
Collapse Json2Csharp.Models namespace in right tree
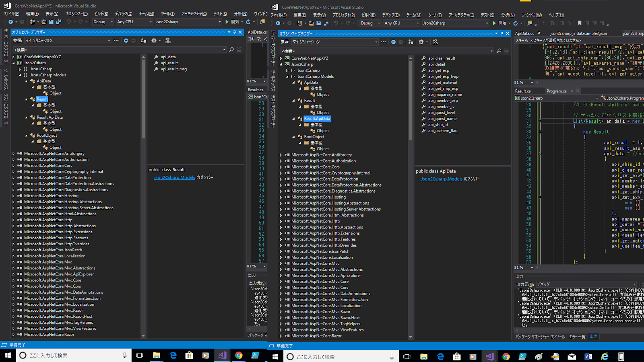(287, 76)
